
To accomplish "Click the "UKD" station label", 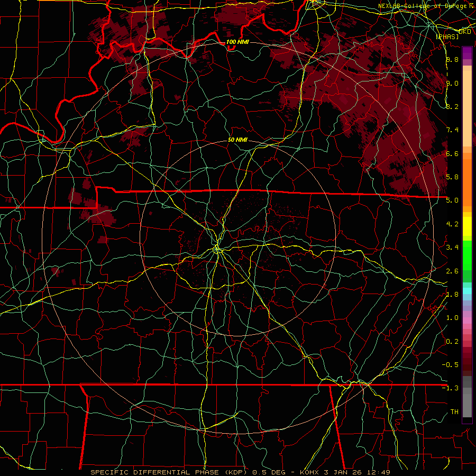I will (x=465, y=31).
